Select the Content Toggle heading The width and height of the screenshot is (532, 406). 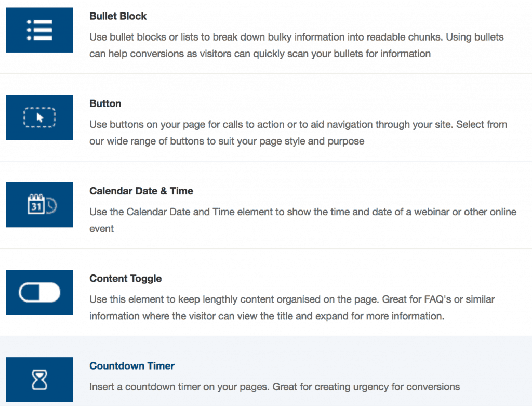point(125,278)
